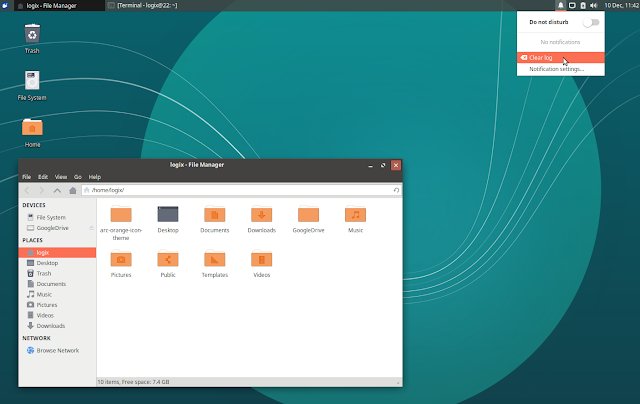Reload folder with the refresh icon
The image size is (640, 404).
tap(396, 190)
